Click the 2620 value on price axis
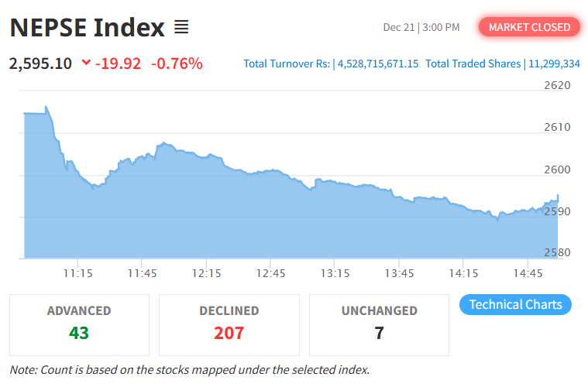This screenshot has height=387, width=588. pyautogui.click(x=555, y=85)
